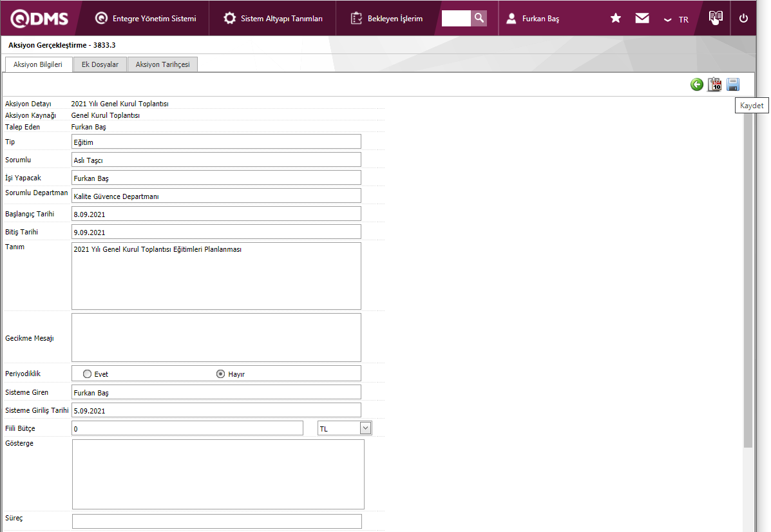Open the calendar icon in the toolbar
The width and height of the screenshot is (771, 532).
tap(714, 85)
